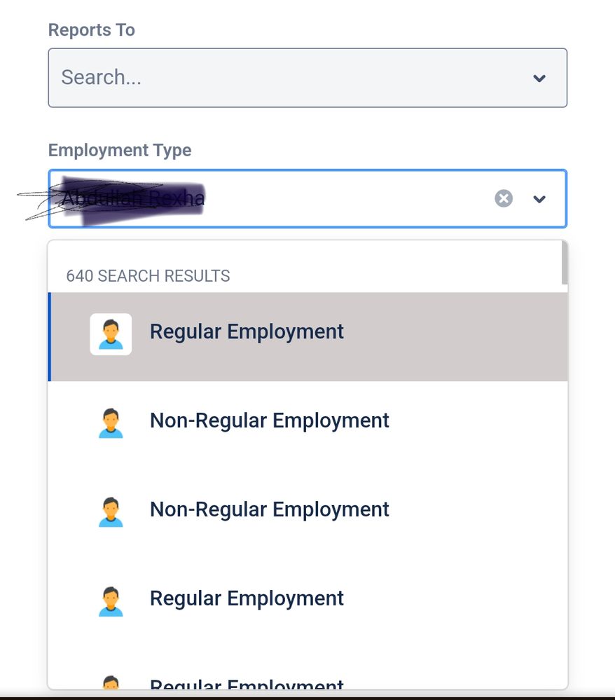Image resolution: width=615 pixels, height=700 pixels.
Task: Click the first Non-Regular Employment avatar icon
Action: 111,423
